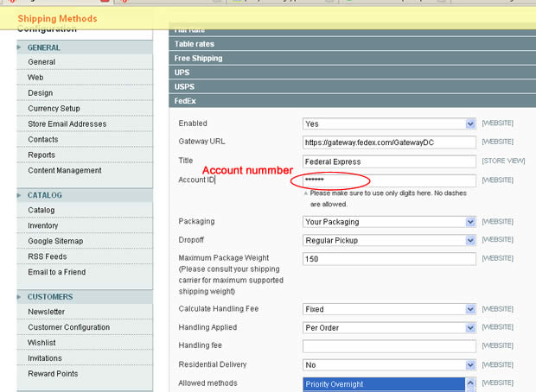Screen dimensions: 536x392
Task: Open Invitations settings
Action: 45,358
